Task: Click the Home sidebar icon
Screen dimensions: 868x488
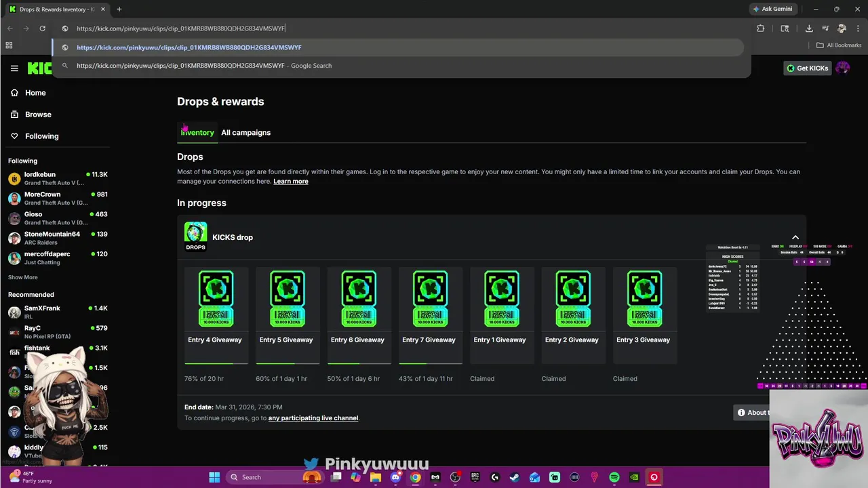Action: point(14,93)
